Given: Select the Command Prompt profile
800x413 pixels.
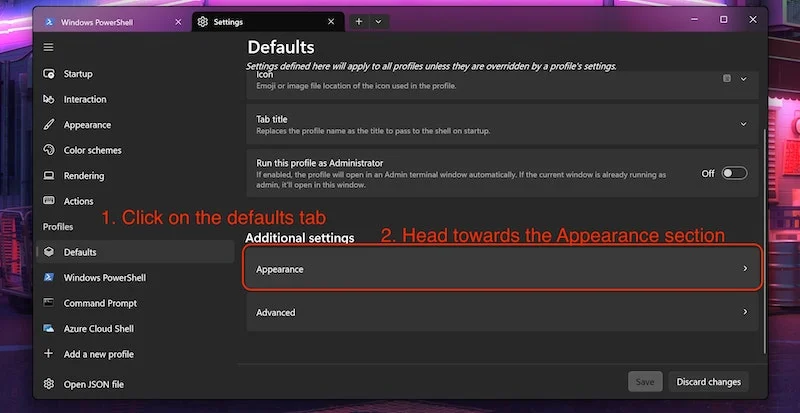Looking at the screenshot, I should [135, 303].
